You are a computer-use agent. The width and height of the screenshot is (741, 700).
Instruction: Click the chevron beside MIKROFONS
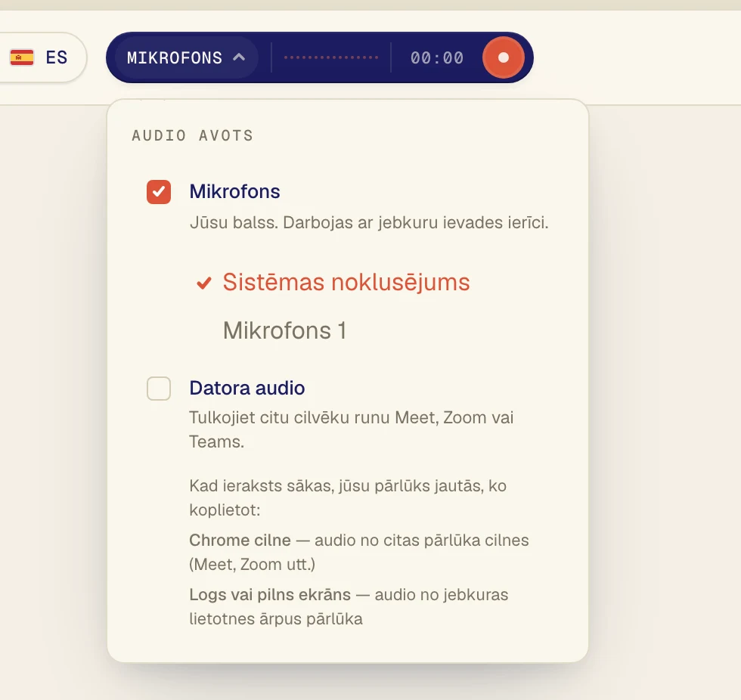[239, 57]
